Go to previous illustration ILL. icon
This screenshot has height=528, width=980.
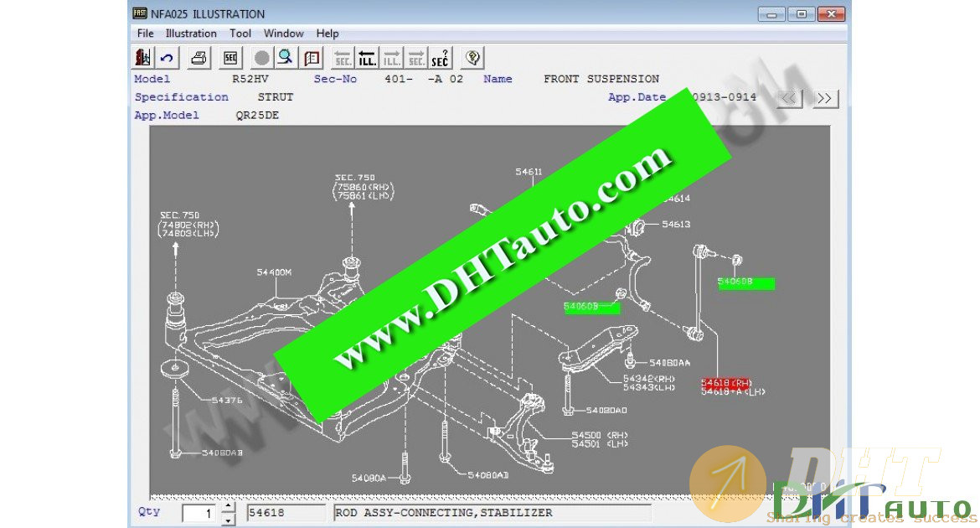368,58
